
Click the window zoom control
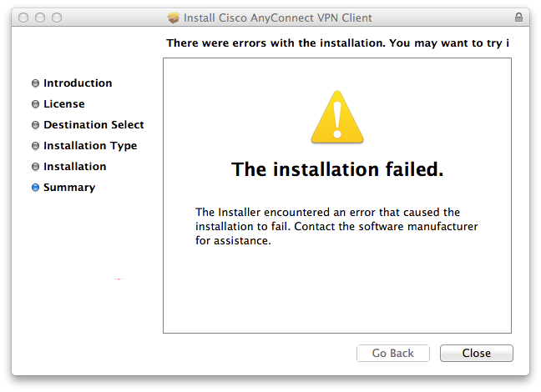pos(57,18)
